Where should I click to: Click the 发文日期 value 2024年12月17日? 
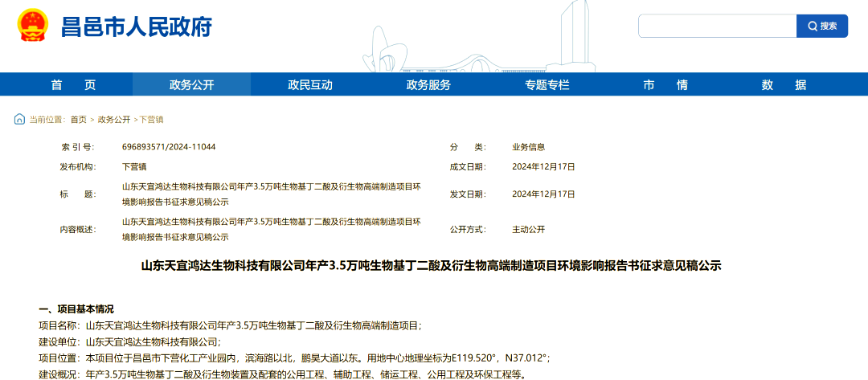(543, 194)
